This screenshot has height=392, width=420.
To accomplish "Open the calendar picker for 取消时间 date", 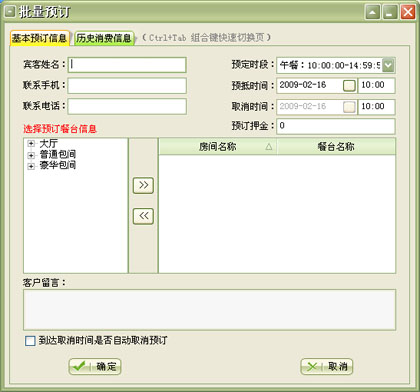I will tap(349, 107).
